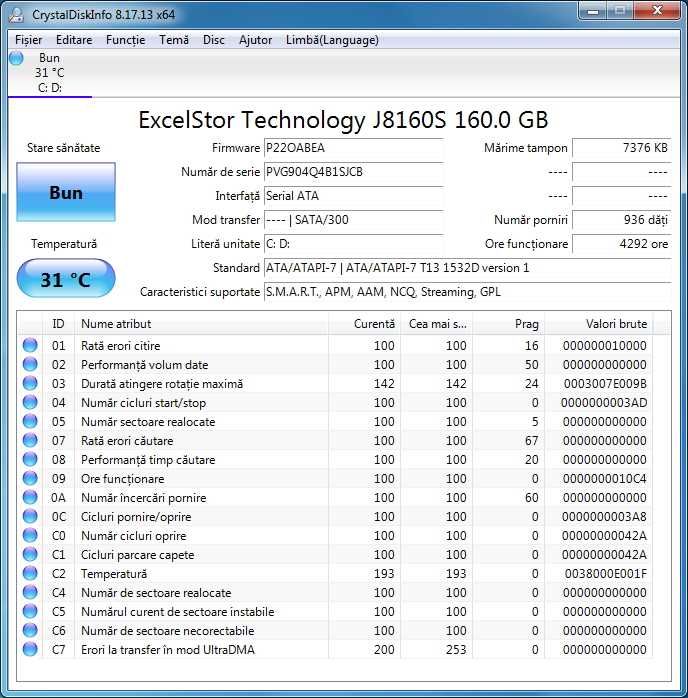The height and width of the screenshot is (698, 688).
Task: Click raw value 0000000010C4
Action: (604, 479)
